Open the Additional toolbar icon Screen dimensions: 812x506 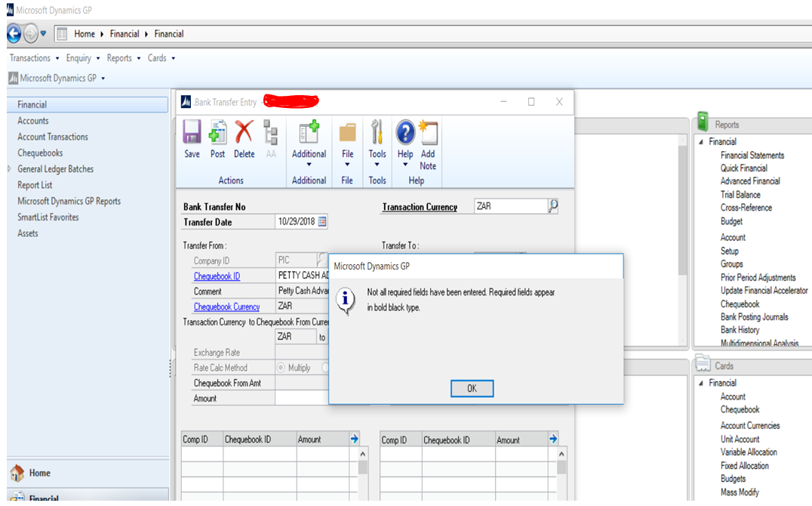[309, 133]
